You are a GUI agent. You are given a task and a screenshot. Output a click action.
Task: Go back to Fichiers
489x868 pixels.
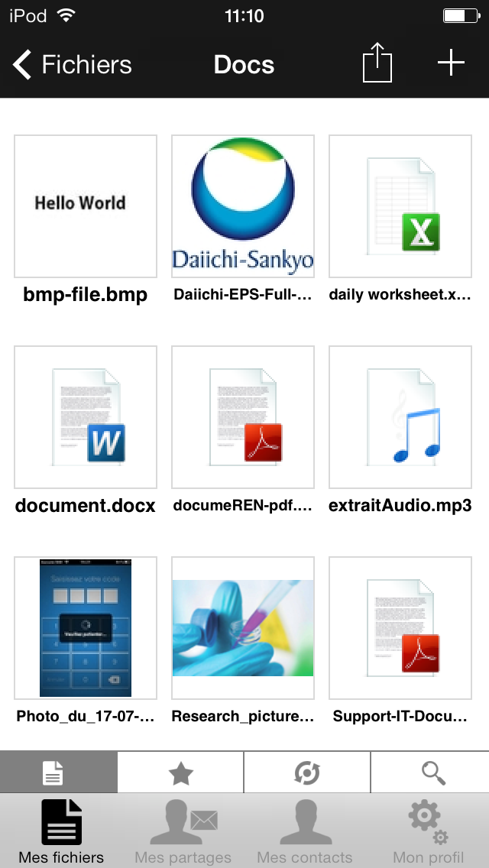tap(72, 64)
